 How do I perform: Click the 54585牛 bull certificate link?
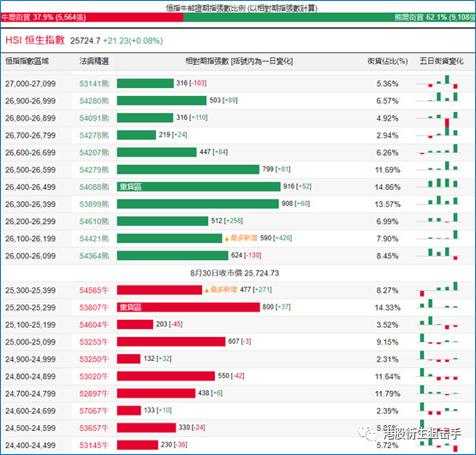94,290
